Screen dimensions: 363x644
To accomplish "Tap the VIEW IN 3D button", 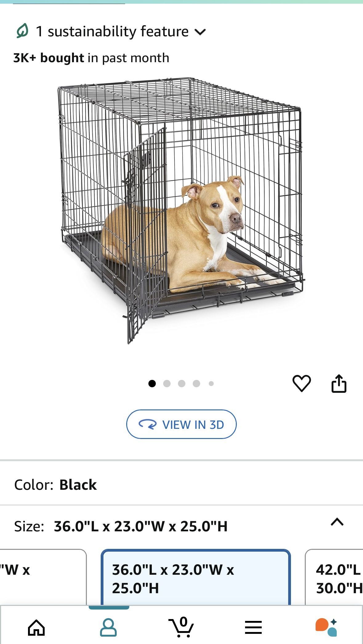I will coord(181,424).
